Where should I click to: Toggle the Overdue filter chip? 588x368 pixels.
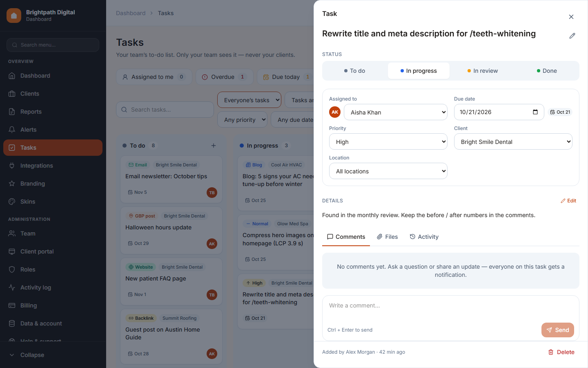coord(224,77)
